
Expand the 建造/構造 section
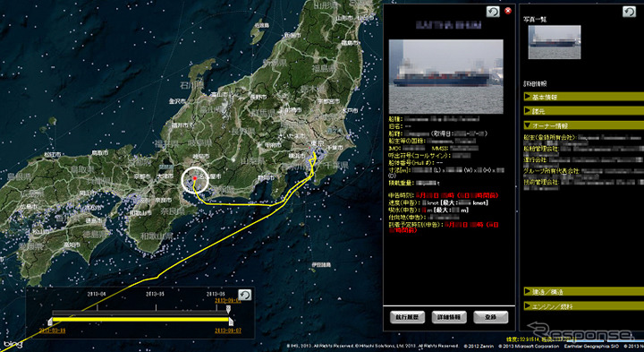tap(583, 292)
